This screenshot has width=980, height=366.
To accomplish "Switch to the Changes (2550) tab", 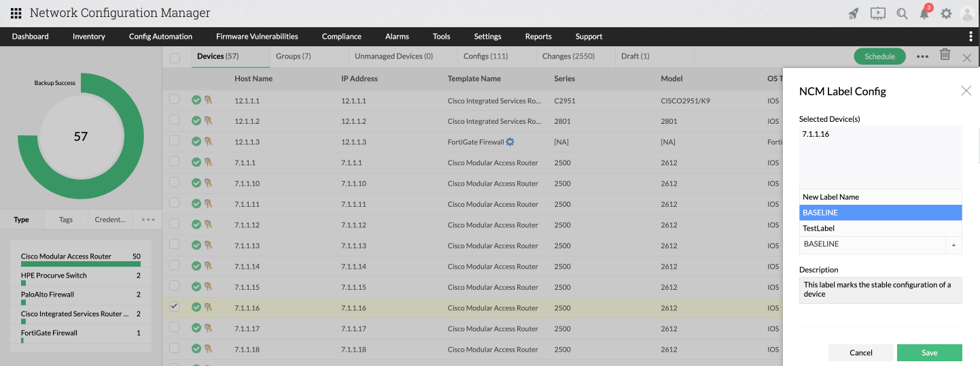I will point(568,56).
